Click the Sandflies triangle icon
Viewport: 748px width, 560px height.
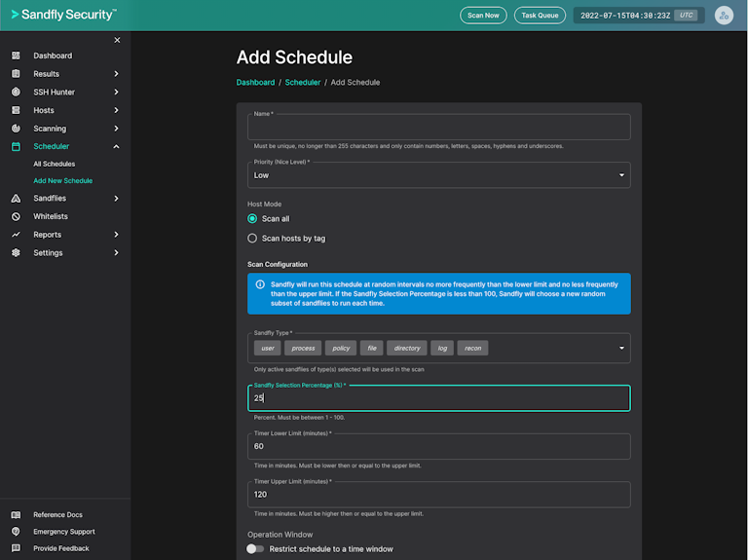[x=16, y=198]
